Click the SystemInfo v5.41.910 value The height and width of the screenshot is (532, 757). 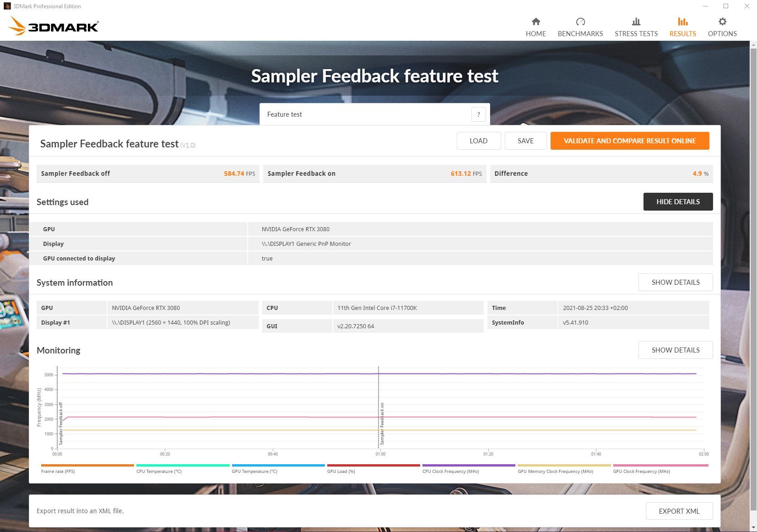click(x=576, y=322)
